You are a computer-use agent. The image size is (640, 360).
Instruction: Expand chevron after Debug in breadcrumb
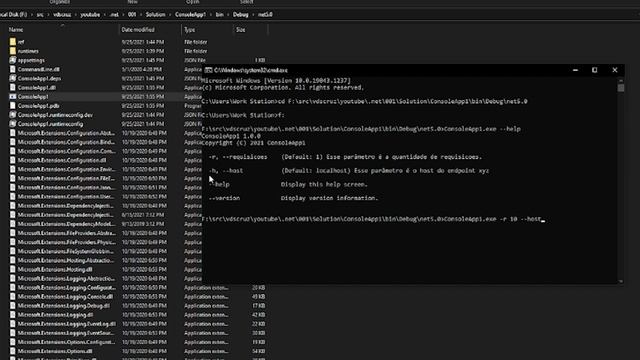253,15
